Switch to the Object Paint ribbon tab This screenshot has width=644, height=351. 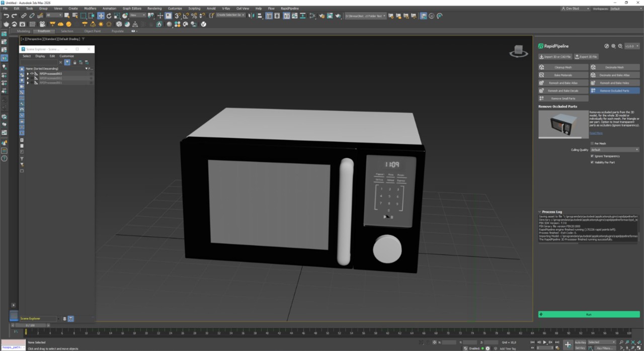[x=92, y=31]
